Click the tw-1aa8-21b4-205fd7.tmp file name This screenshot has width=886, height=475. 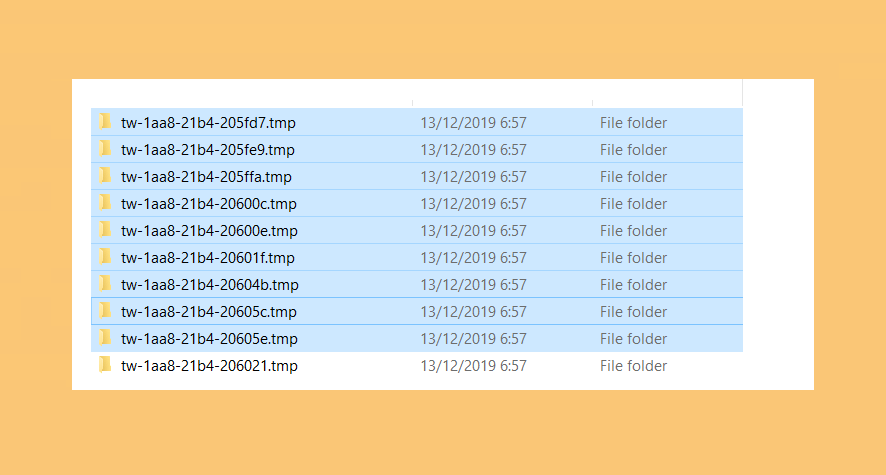(x=208, y=123)
